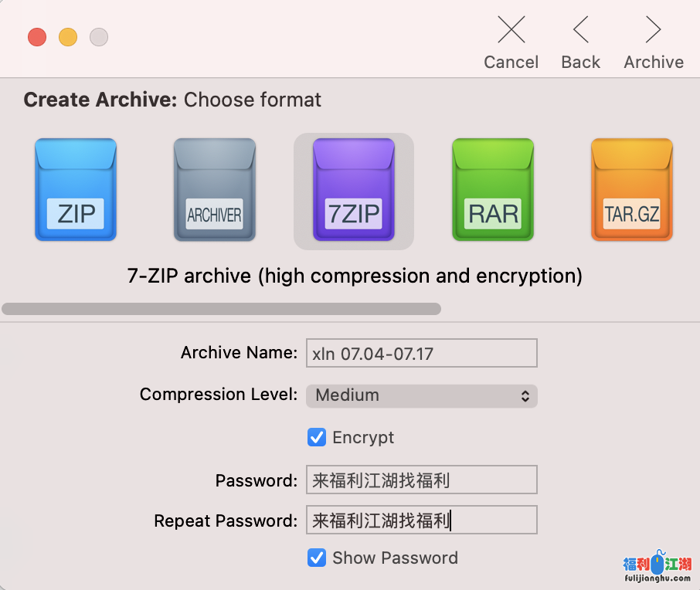Image resolution: width=700 pixels, height=590 pixels.
Task: Pick the purple 7ZIP format icon
Action: 354,190
